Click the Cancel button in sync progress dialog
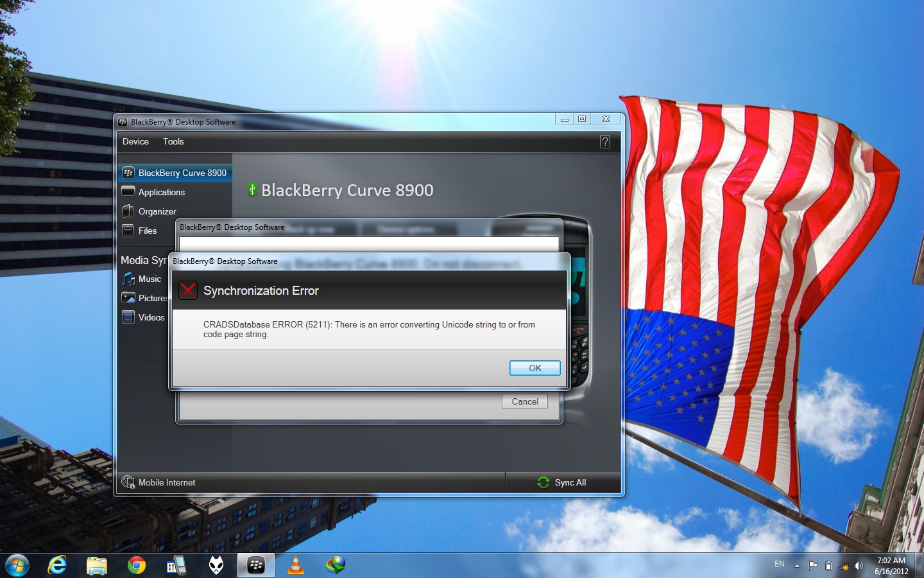Viewport: 924px width, 578px height. click(x=525, y=401)
